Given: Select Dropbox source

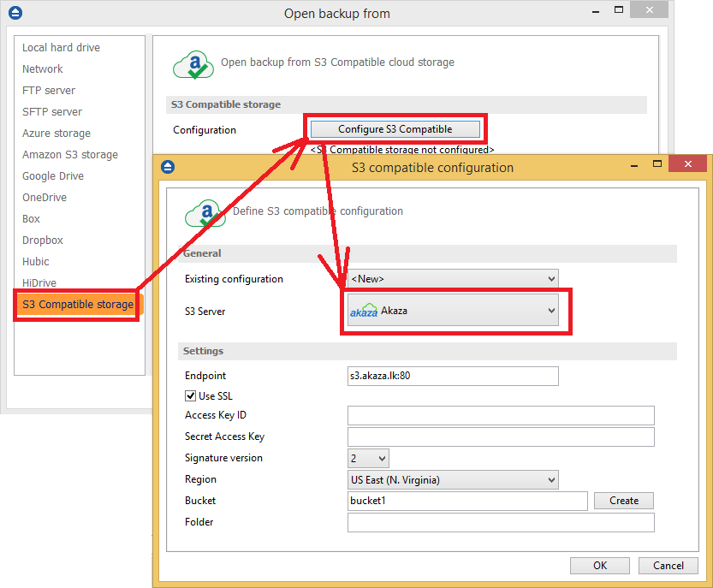Looking at the screenshot, I should click(43, 241).
